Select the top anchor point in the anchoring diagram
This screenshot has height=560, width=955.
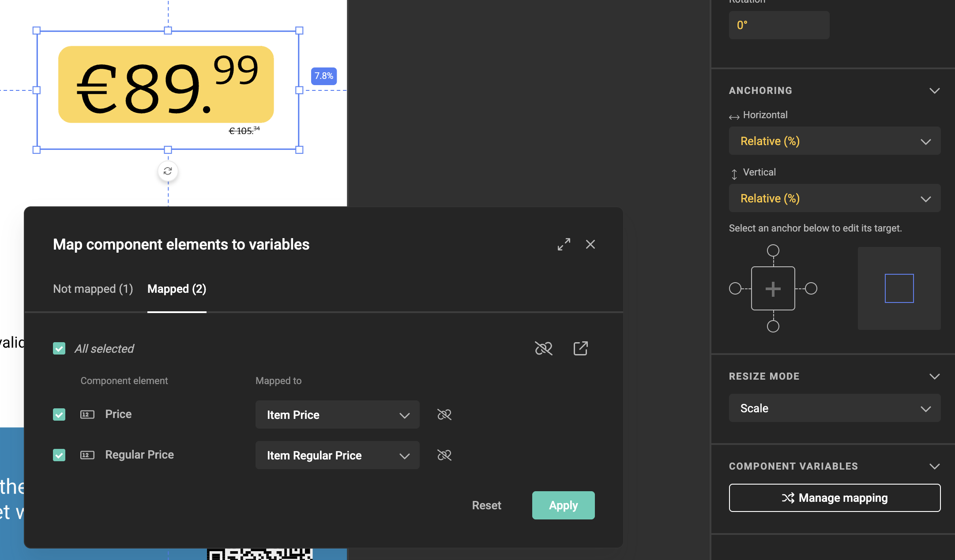[x=773, y=250]
